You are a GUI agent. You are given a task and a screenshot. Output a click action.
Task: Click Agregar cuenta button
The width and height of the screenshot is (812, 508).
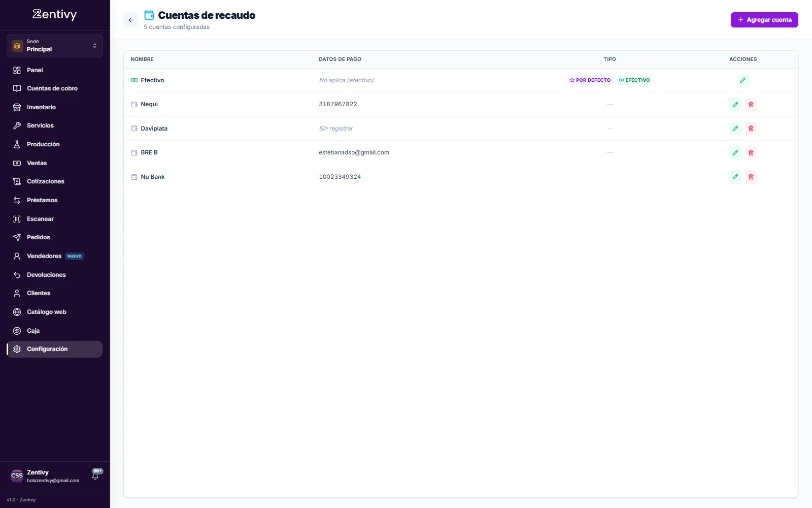click(764, 20)
